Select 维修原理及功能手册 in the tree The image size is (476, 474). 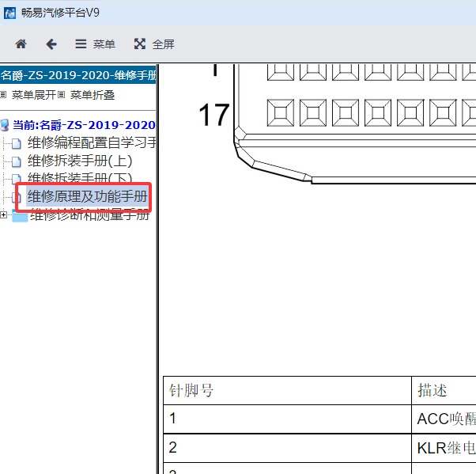click(x=88, y=196)
